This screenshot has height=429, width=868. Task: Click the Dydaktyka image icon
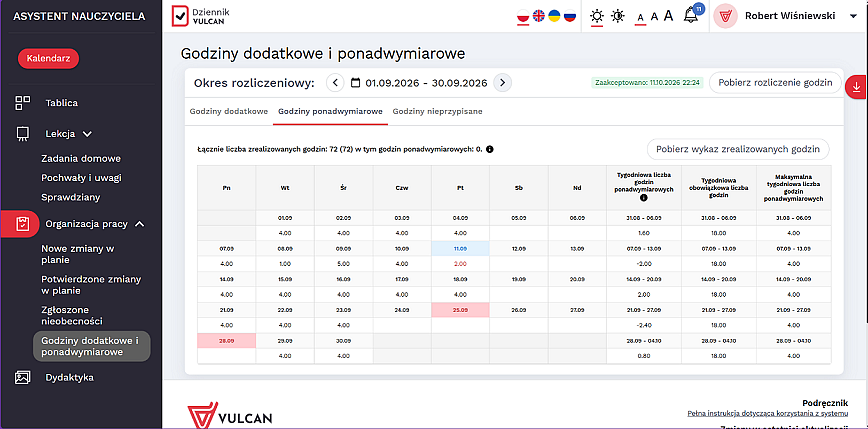point(23,378)
